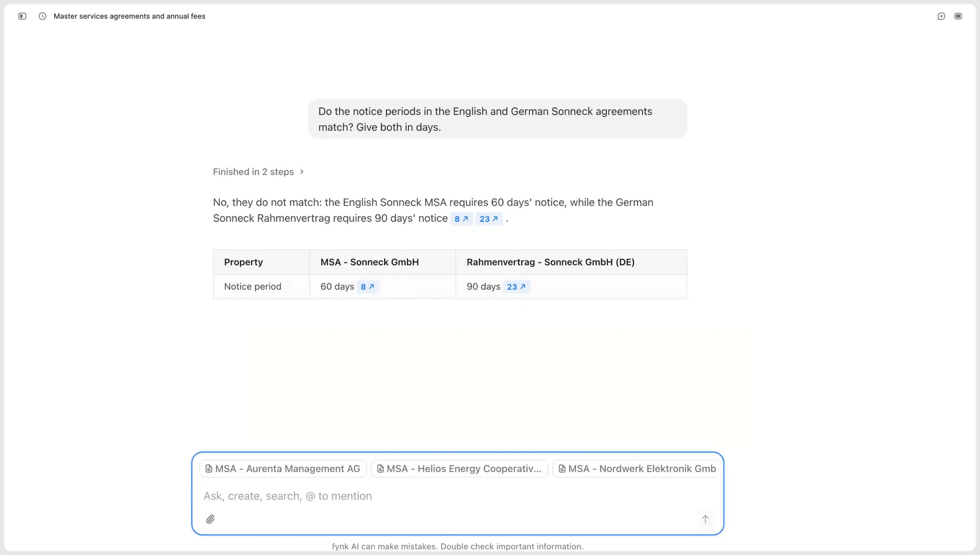Expand the Finished in 2 steps chevron

301,171
